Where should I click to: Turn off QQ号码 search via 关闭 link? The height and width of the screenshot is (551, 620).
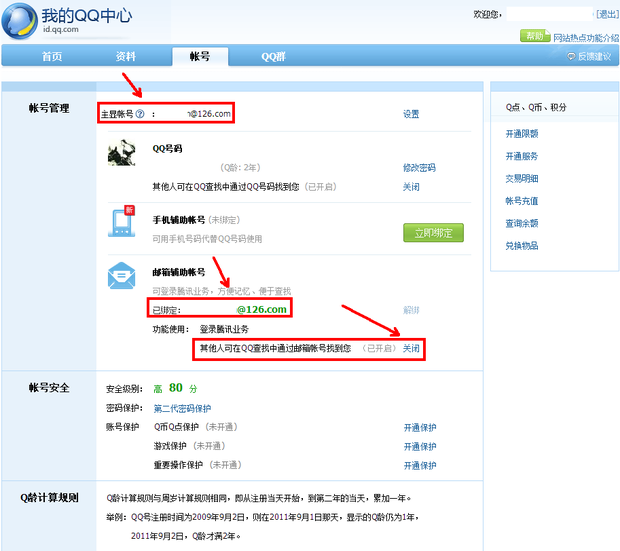[x=411, y=187]
